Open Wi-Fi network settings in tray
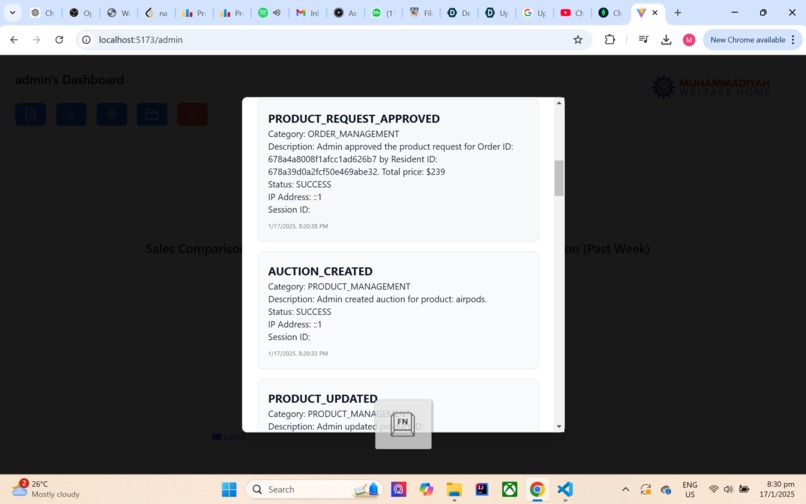Image resolution: width=806 pixels, height=504 pixels. click(713, 489)
